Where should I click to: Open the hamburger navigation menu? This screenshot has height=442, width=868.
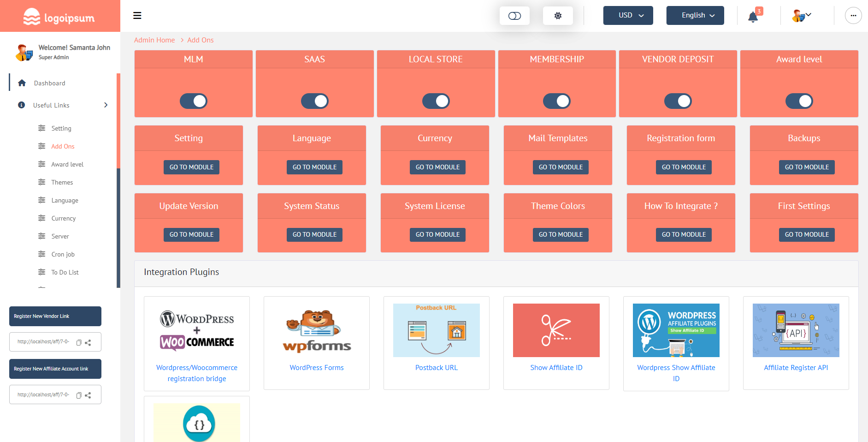tap(137, 15)
